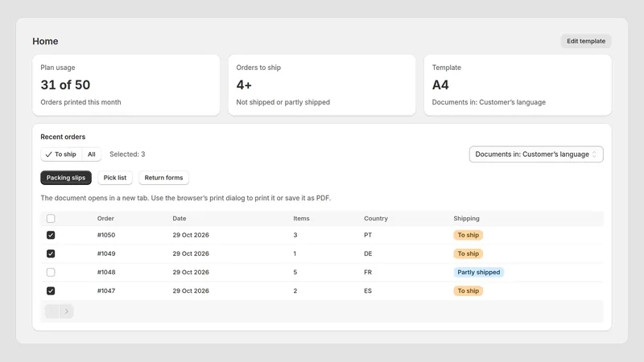Open order #1049 row
The height and width of the screenshot is (362, 644).
[322, 253]
